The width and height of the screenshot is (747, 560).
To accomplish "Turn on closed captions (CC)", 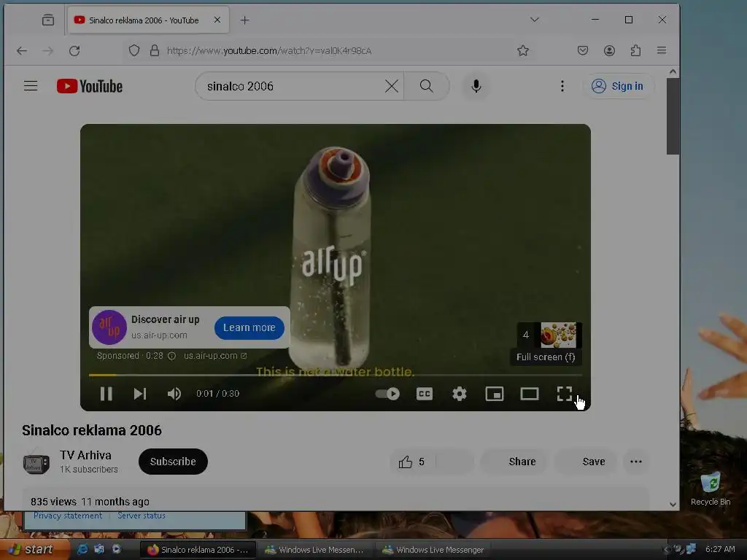I will pyautogui.click(x=425, y=394).
